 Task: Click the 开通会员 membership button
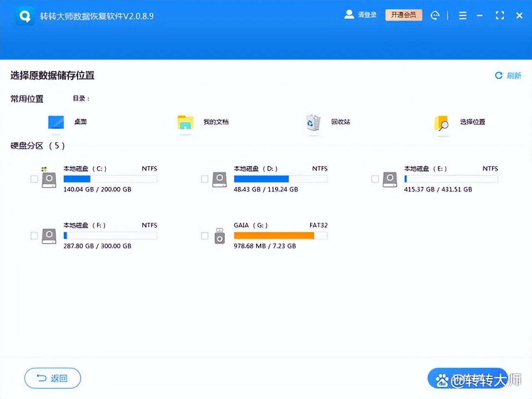(x=404, y=15)
